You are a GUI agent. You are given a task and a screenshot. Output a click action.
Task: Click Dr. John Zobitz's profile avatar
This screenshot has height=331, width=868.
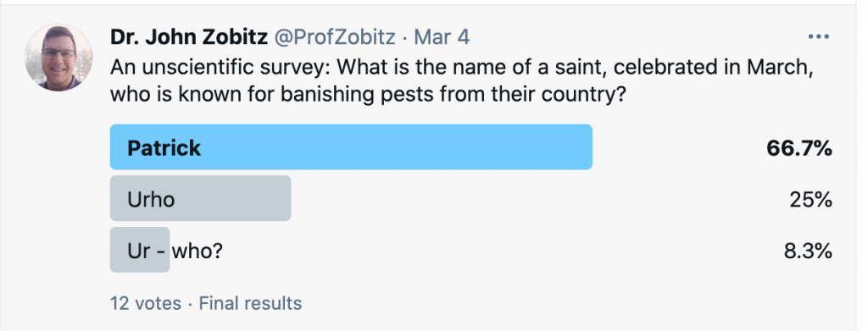(x=58, y=58)
